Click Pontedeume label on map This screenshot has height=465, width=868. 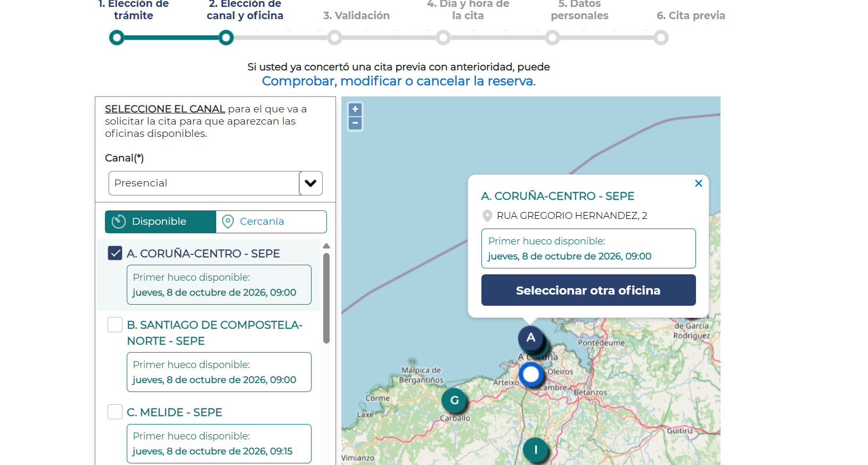coord(601,343)
